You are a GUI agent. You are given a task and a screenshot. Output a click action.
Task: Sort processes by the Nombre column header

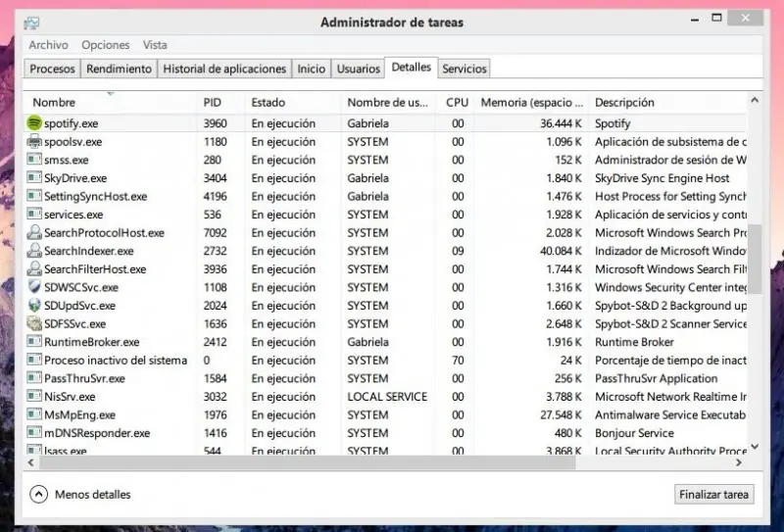click(54, 103)
